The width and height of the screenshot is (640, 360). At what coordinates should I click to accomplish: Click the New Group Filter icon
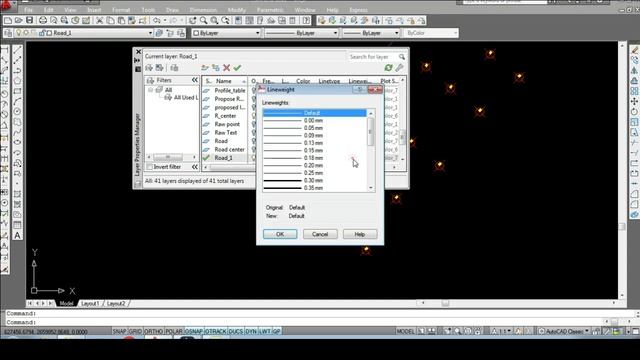(x=160, y=68)
